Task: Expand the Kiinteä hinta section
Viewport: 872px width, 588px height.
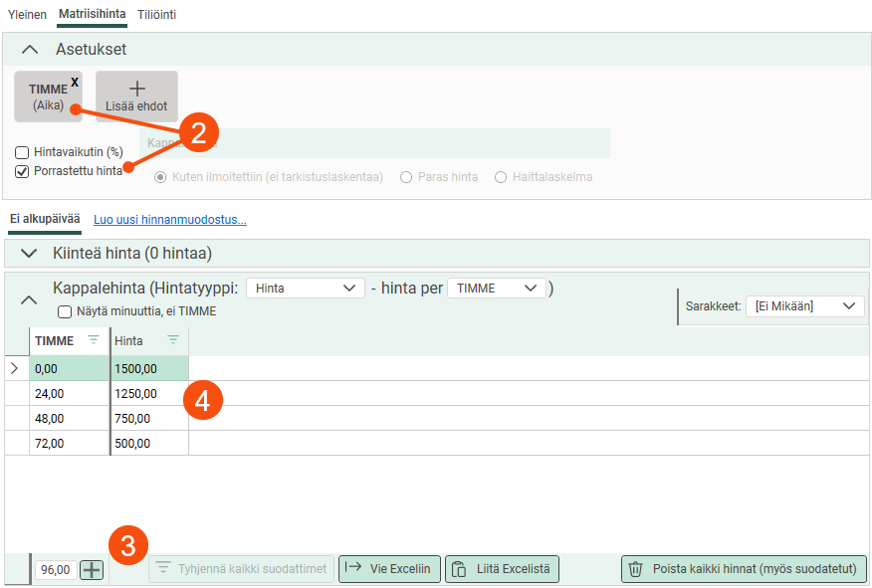Action: click(28, 254)
